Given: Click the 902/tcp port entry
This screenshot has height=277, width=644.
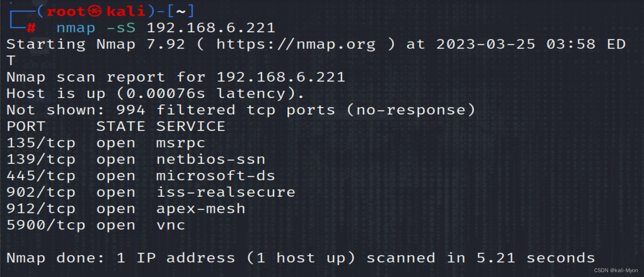Looking at the screenshot, I should pyautogui.click(x=41, y=193).
